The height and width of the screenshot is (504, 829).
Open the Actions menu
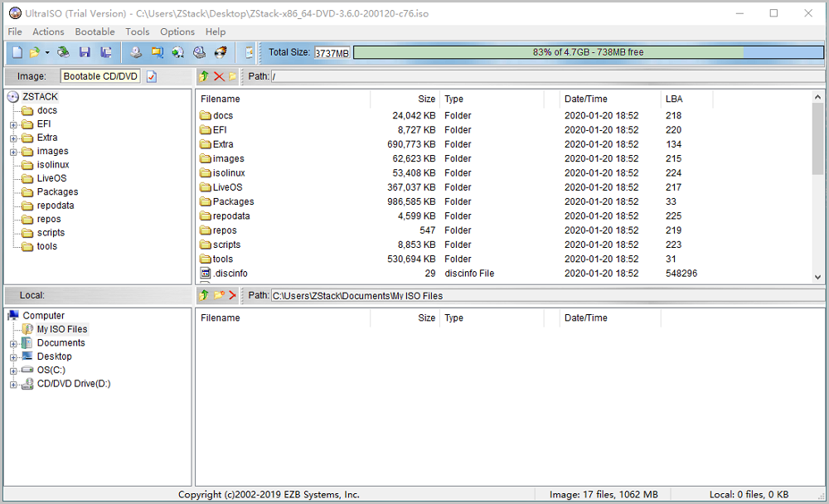(48, 31)
